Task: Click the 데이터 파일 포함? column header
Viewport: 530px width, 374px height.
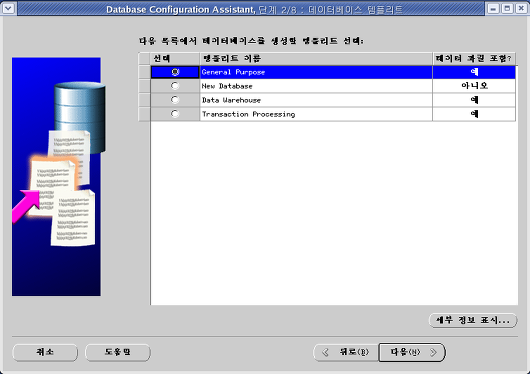Action: [x=474, y=59]
